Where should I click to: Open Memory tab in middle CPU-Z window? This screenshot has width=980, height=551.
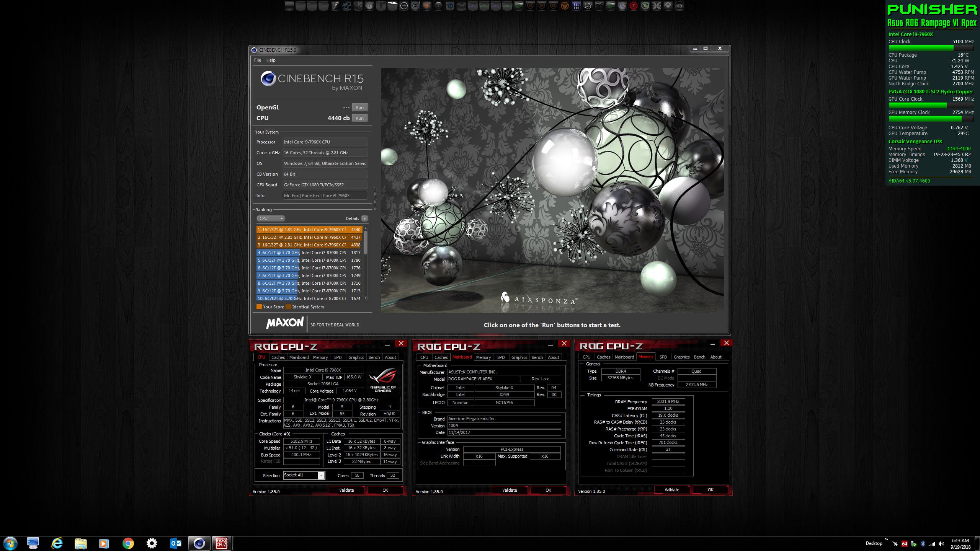[x=483, y=357]
